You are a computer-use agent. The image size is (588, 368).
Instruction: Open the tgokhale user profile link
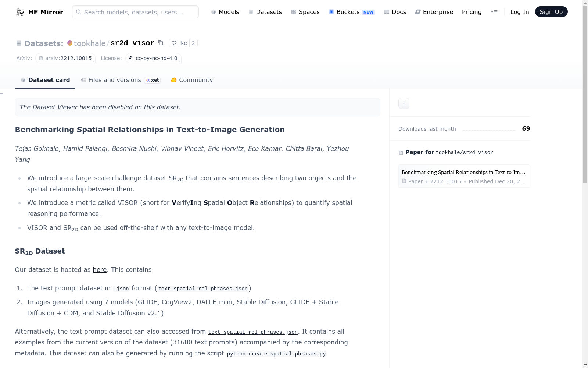click(90, 43)
